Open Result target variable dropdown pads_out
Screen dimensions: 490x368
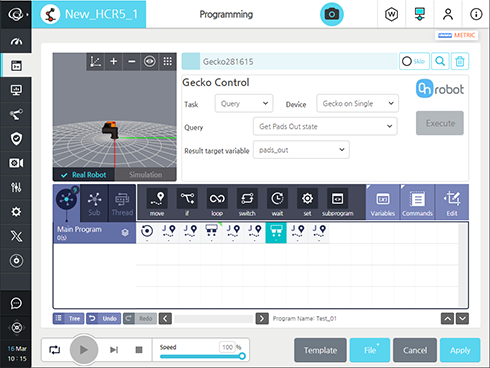coord(301,150)
